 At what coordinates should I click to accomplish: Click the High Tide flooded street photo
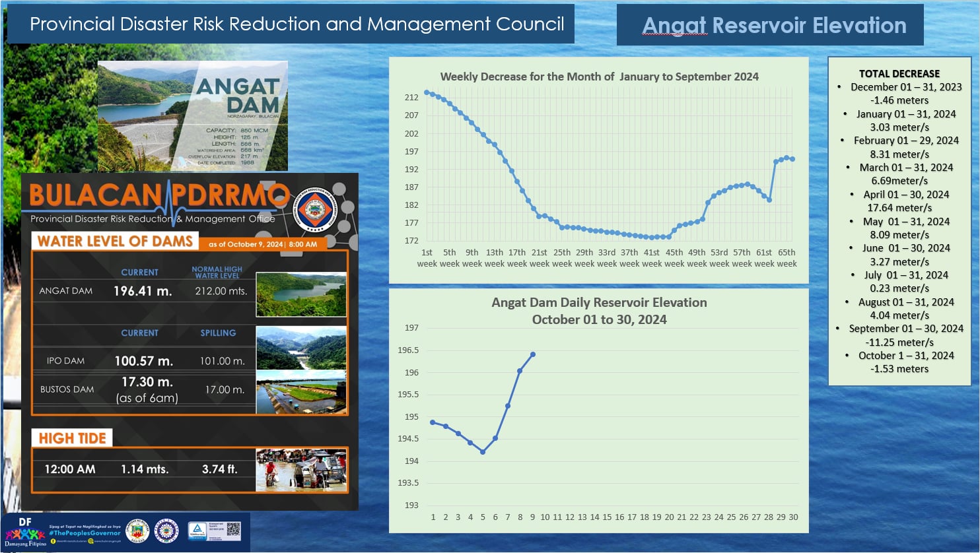tap(301, 471)
